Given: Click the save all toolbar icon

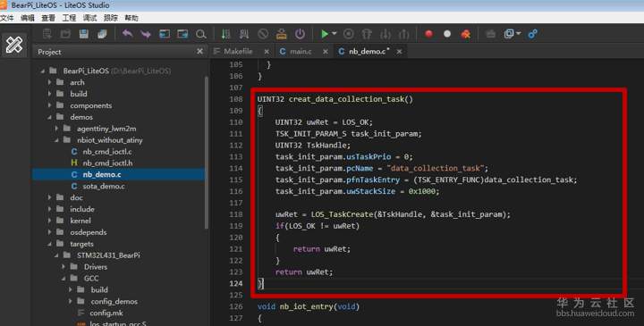Looking at the screenshot, I should 102,34.
